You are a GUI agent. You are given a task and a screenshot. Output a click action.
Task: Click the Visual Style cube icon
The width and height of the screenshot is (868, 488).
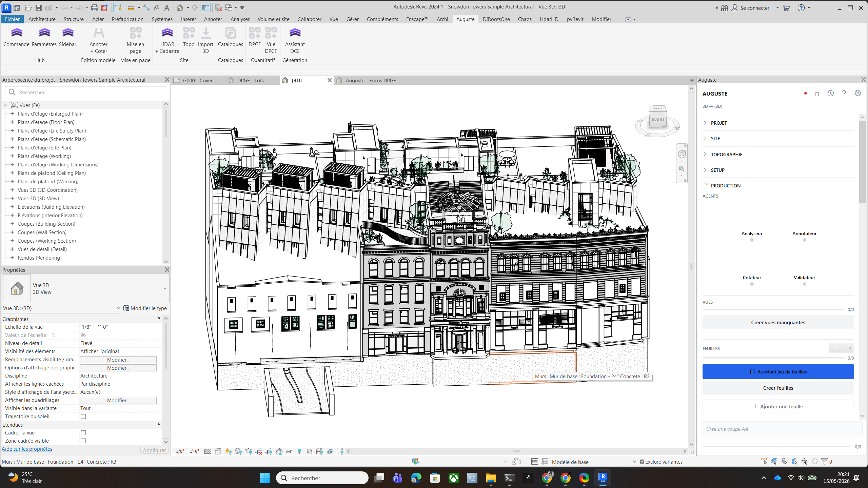point(218,451)
